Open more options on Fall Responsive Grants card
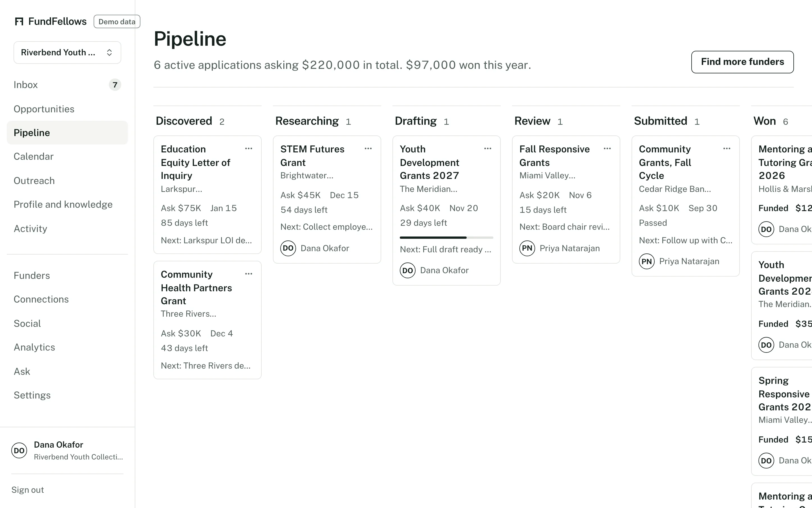The image size is (812, 508). click(x=607, y=148)
